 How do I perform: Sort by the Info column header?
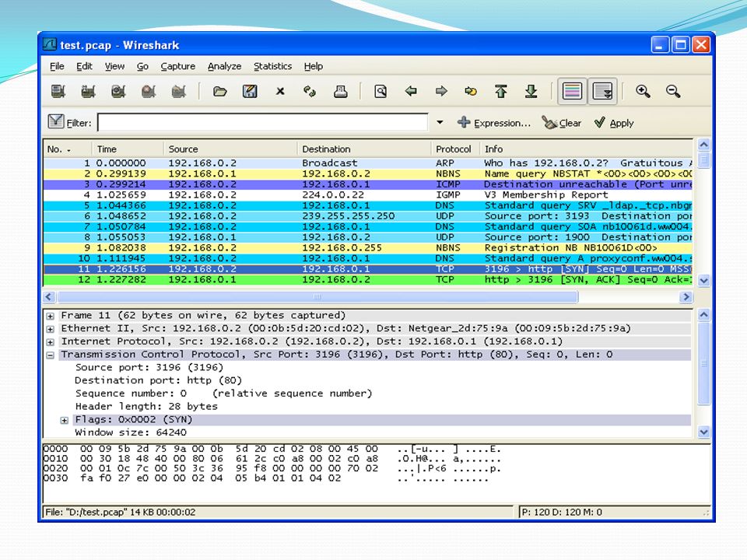tap(587, 149)
